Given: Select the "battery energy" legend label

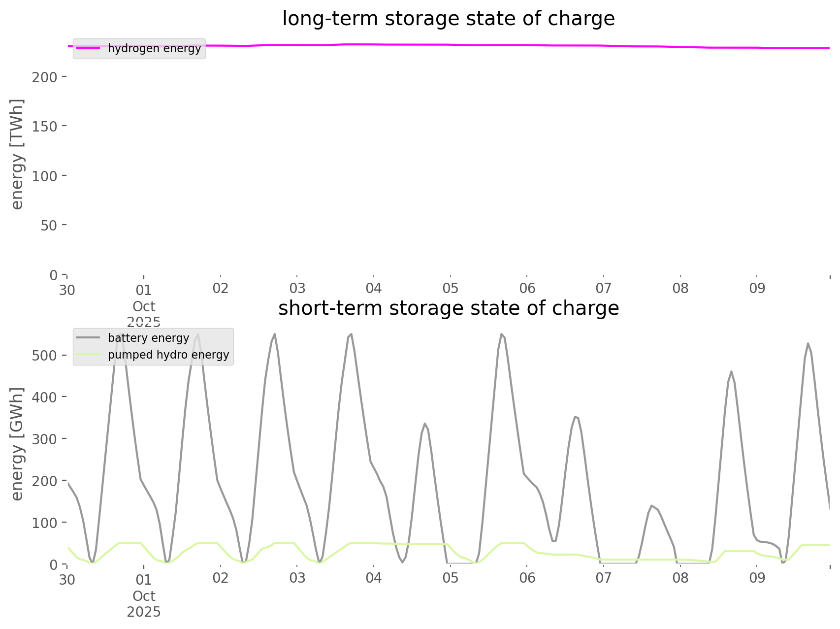Looking at the screenshot, I should point(148,338).
